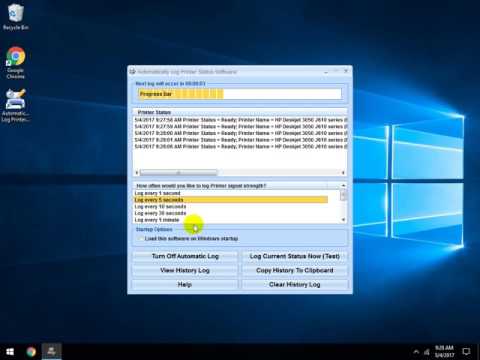The width and height of the screenshot is (480, 360).
Task: Open View History Log
Action: [x=185, y=270]
